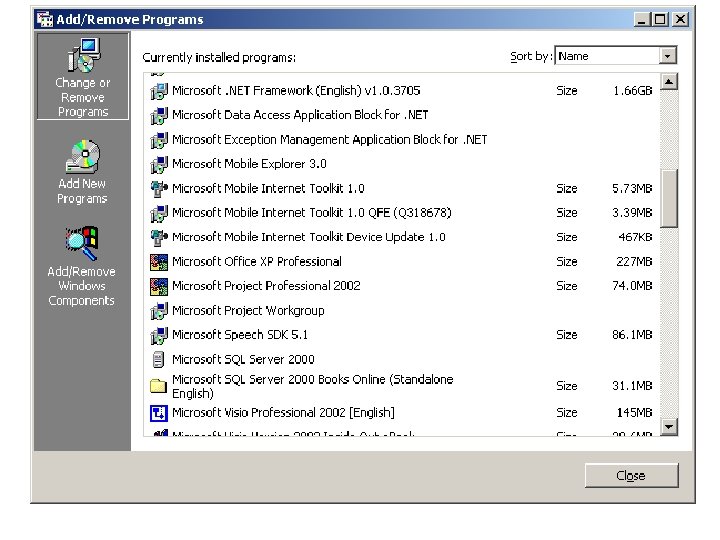
Task: Click the scrollbar up arrow
Action: tap(669, 82)
